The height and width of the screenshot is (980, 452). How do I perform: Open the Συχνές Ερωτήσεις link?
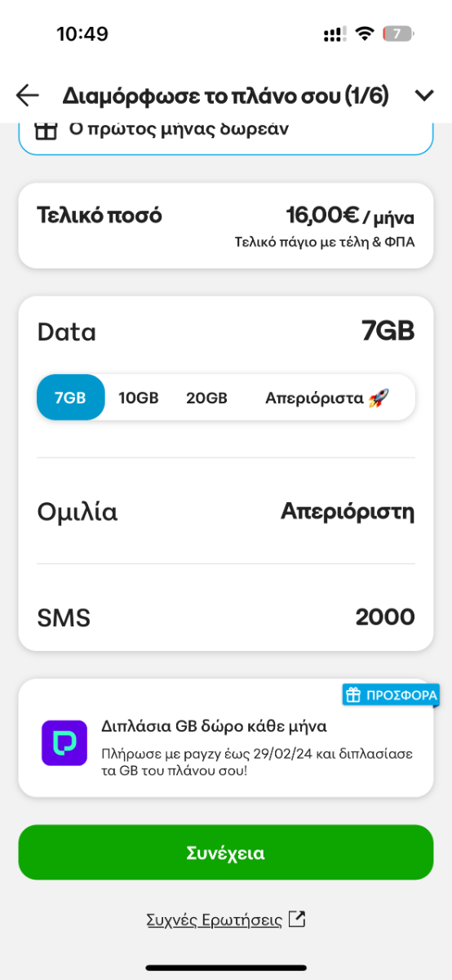click(x=215, y=920)
